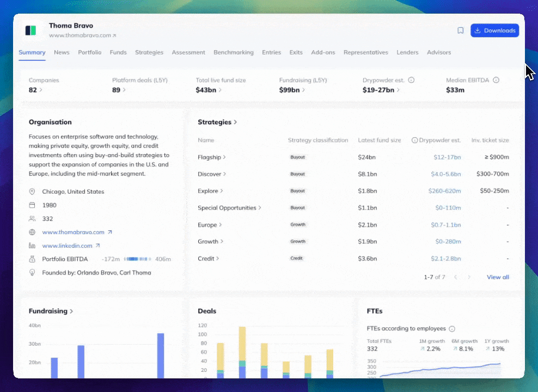This screenshot has width=538, height=392.
Task: Open the Flagship strategy row
Action: 211,157
